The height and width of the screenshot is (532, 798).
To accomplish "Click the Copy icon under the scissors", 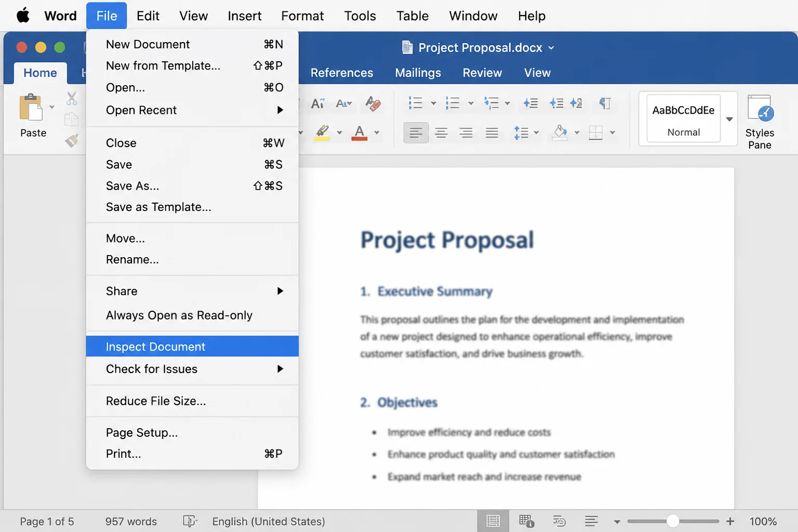I will click(x=71, y=119).
